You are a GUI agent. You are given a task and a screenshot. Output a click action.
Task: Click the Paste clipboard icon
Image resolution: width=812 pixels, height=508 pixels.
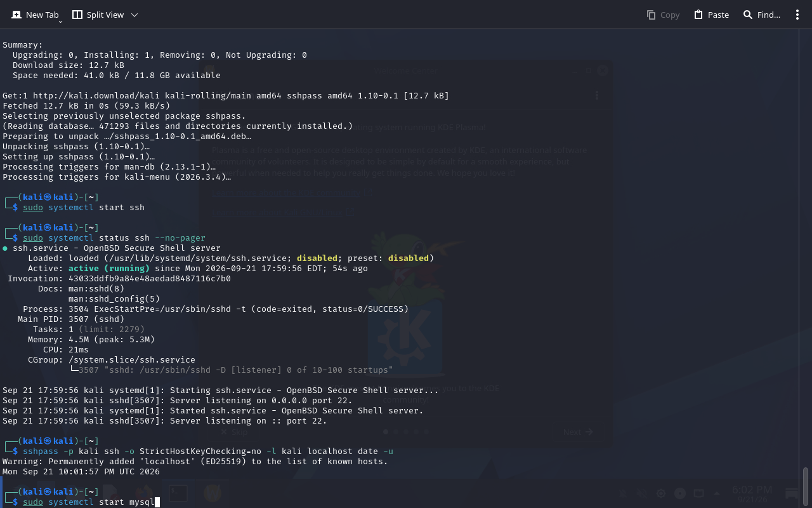pos(698,15)
